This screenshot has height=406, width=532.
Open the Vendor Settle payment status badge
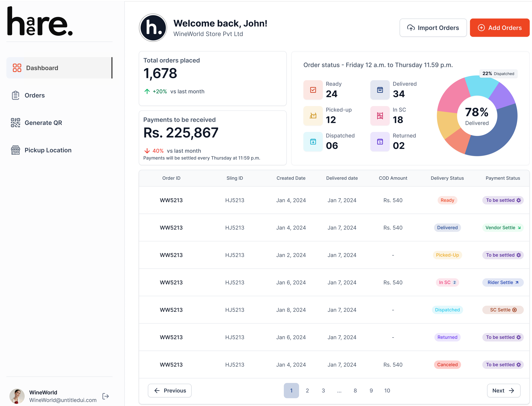(x=503, y=227)
